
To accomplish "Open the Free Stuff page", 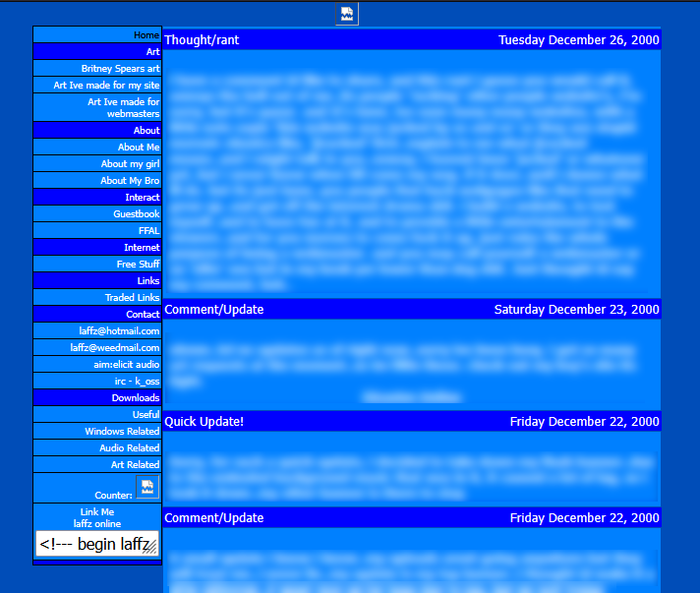I will pyautogui.click(x=138, y=265).
